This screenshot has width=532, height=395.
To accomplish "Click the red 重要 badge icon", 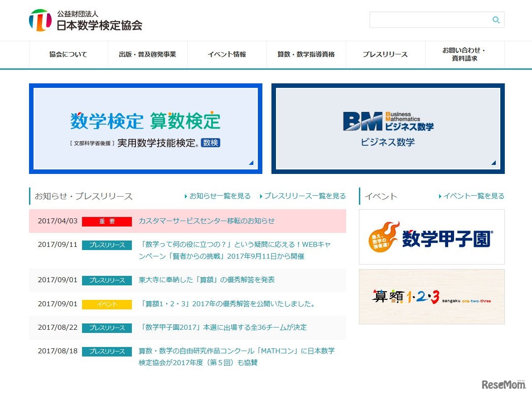I will 106,221.
